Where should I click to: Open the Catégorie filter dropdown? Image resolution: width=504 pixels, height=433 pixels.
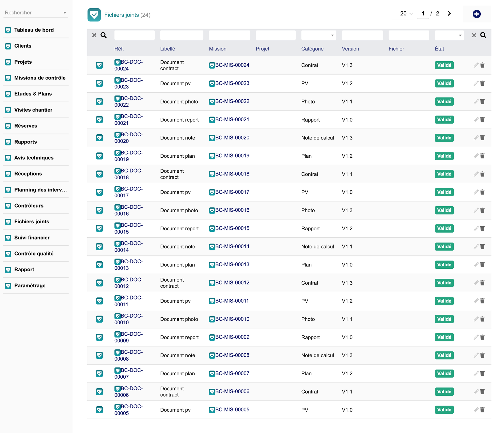(x=319, y=35)
